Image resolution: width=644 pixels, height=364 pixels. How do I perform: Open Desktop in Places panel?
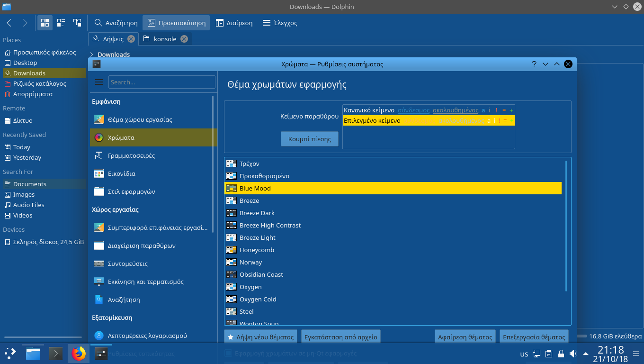click(x=44, y=63)
